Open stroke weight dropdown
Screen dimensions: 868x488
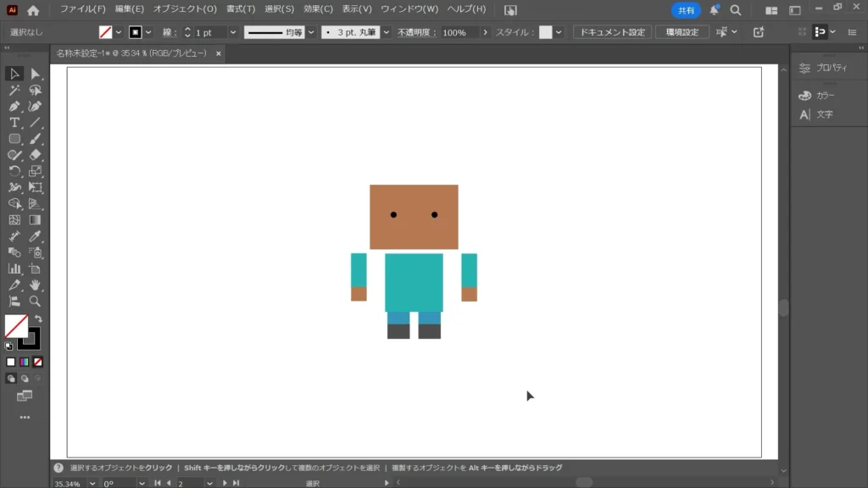coord(233,32)
